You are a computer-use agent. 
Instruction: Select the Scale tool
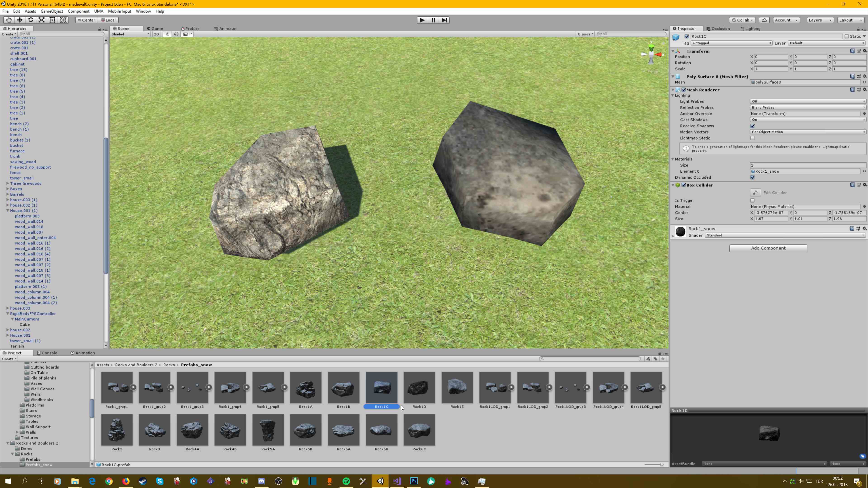click(x=41, y=20)
